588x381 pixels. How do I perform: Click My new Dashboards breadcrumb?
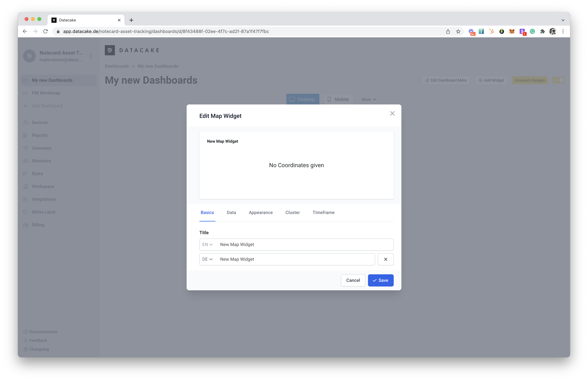158,66
